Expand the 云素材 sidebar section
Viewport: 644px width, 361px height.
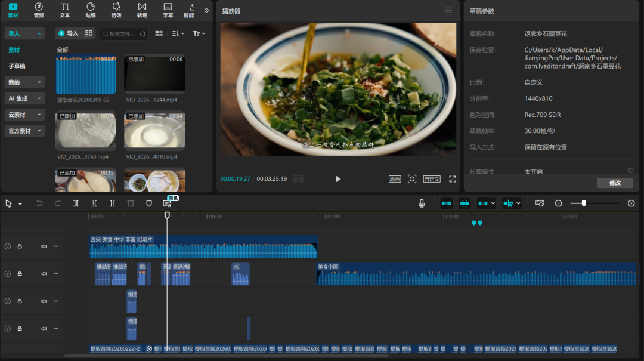tap(24, 115)
